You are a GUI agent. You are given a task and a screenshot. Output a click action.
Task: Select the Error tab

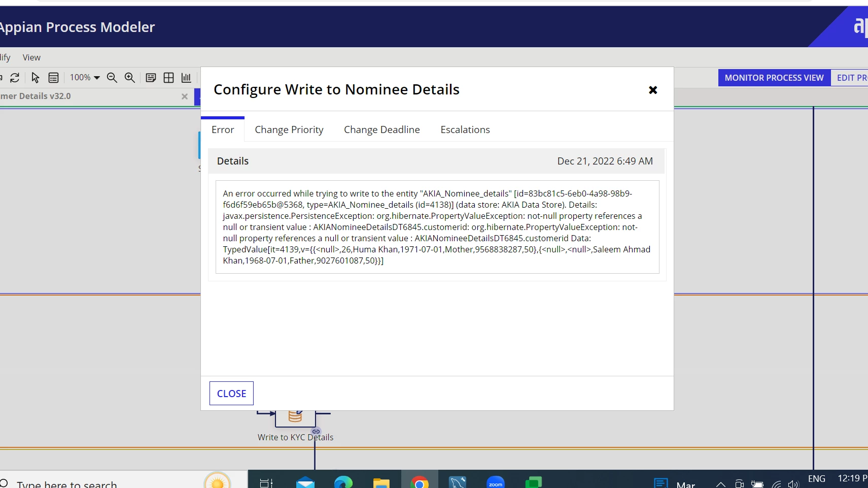coord(223,129)
